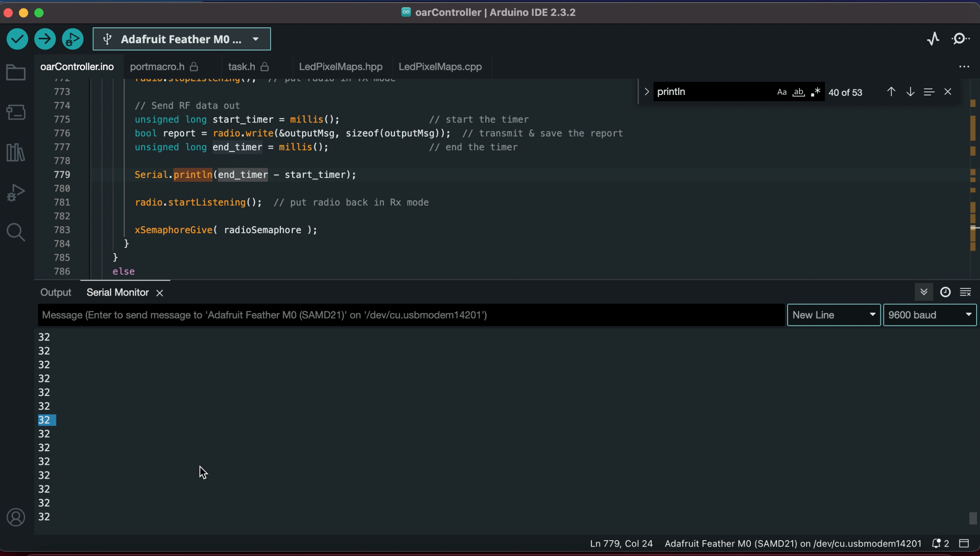Click '// Send RF data out' comment
Viewport: 980px width, 556px height.
coord(187,106)
